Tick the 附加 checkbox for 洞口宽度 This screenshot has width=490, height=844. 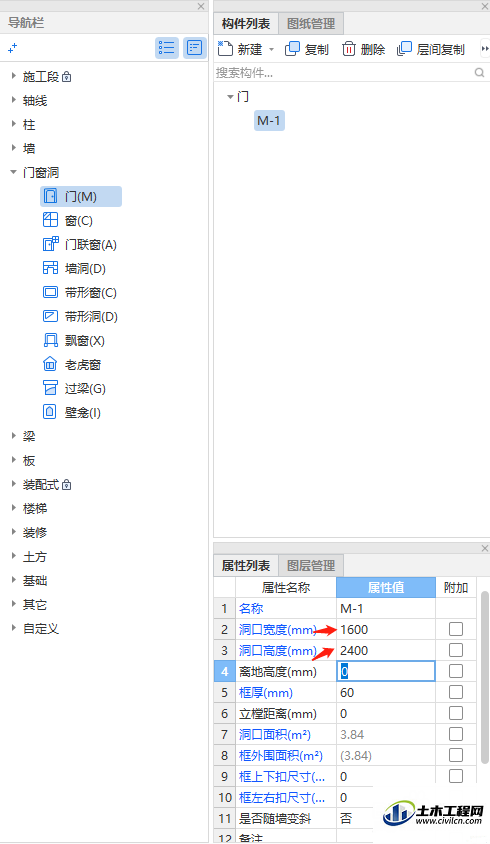coord(456,629)
